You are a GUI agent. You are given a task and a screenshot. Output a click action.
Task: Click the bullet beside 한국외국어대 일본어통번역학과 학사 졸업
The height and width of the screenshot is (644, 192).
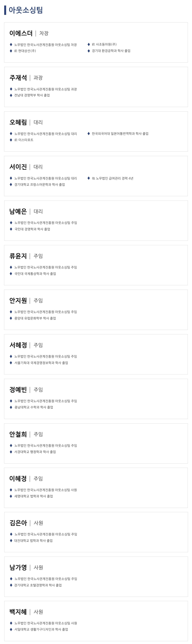(x=89, y=134)
